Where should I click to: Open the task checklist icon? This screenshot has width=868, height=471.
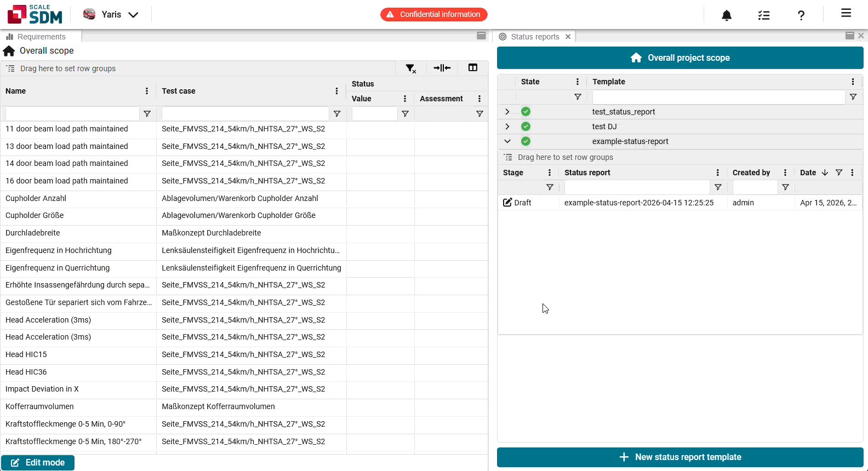[764, 15]
